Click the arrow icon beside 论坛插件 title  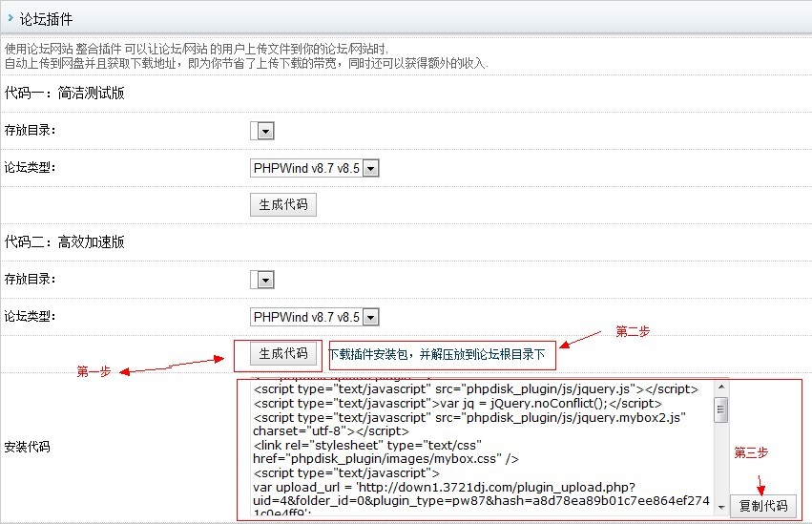(10, 17)
